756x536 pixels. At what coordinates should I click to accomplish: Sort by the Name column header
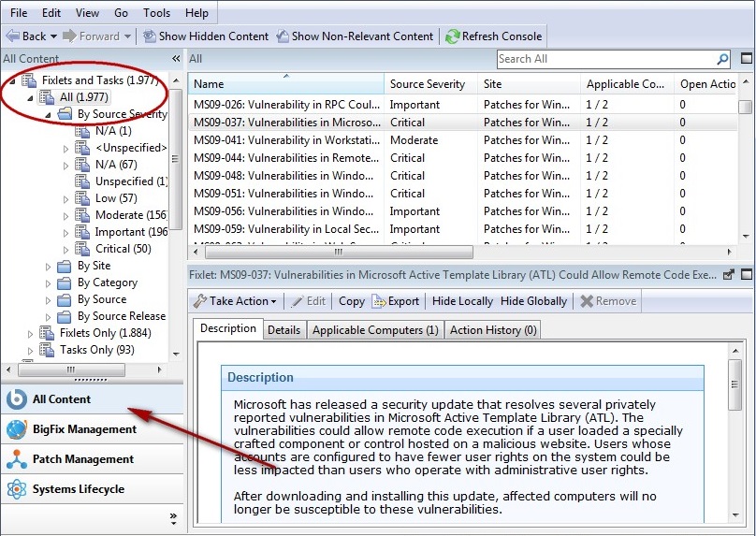pos(286,84)
